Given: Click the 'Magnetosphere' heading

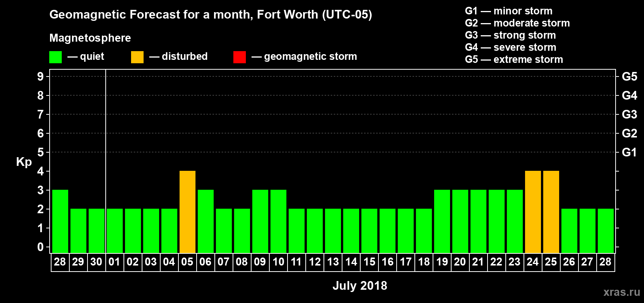Looking at the screenshot, I should click(90, 38).
